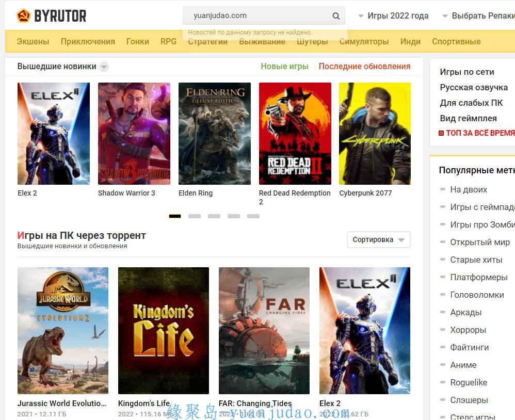
Task: Select the Старые хиты tag
Action: click(x=476, y=260)
